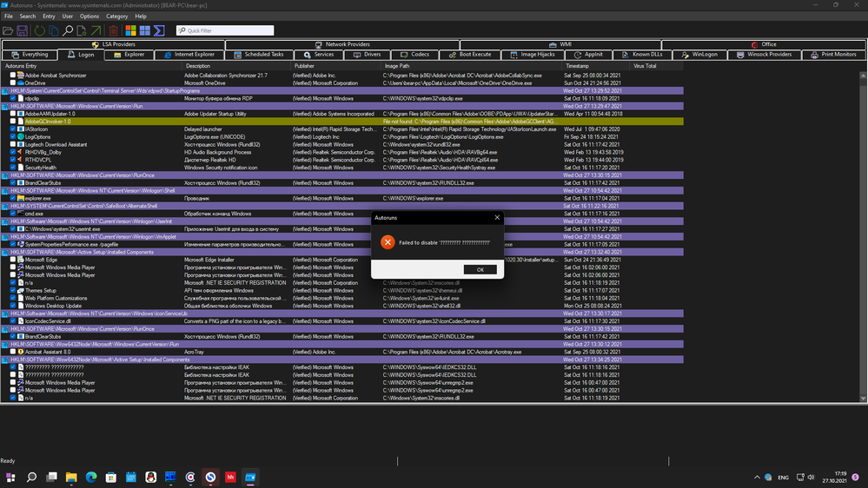
Task: Click the Virus Total column header
Action: click(x=656, y=66)
